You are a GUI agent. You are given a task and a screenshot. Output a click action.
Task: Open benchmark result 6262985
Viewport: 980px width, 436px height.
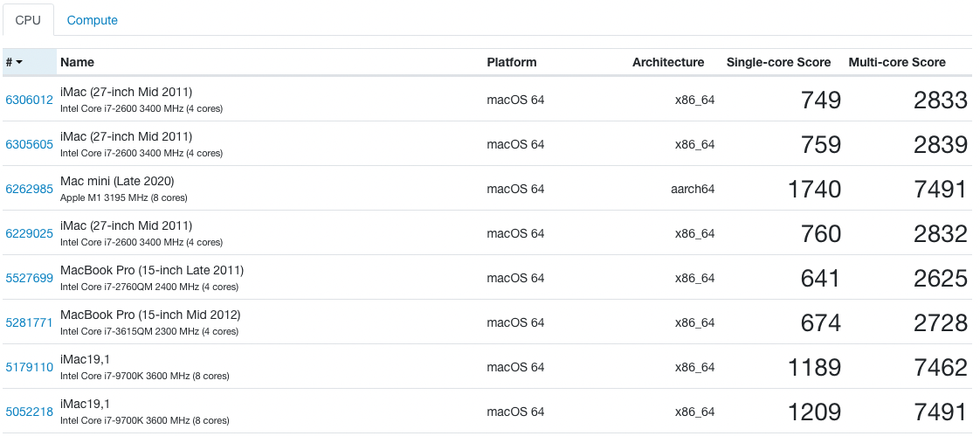[29, 189]
